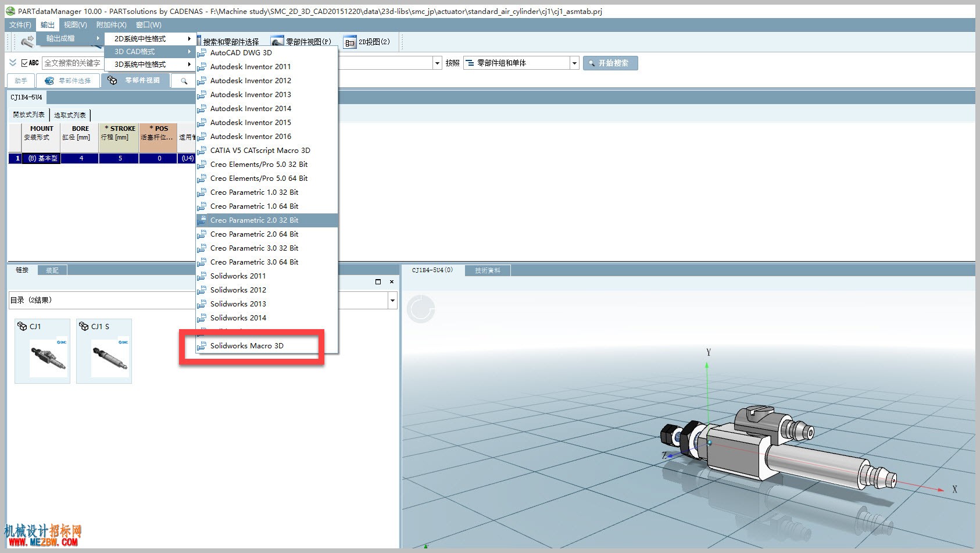The width and height of the screenshot is (980, 553).
Task: Click the magnifier search tab icon
Action: pos(184,81)
